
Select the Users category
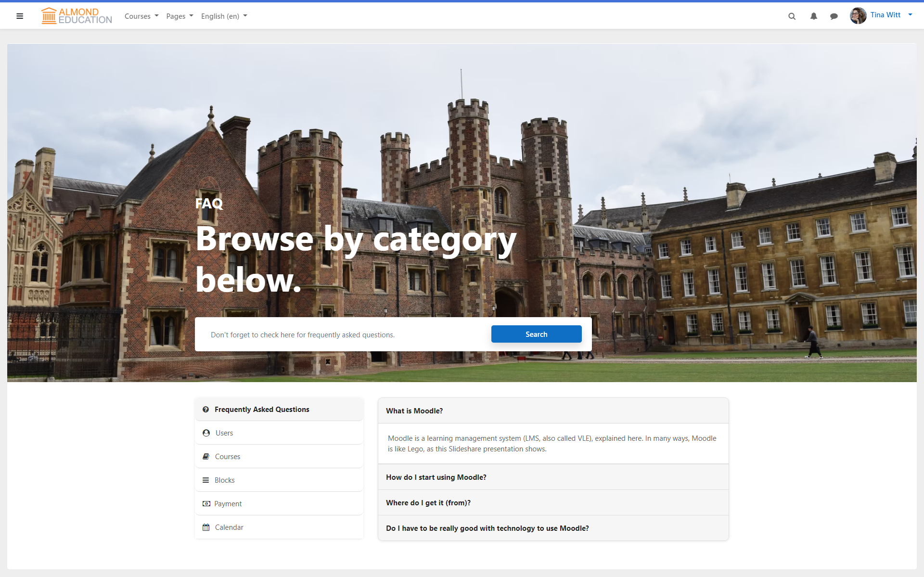pos(279,433)
